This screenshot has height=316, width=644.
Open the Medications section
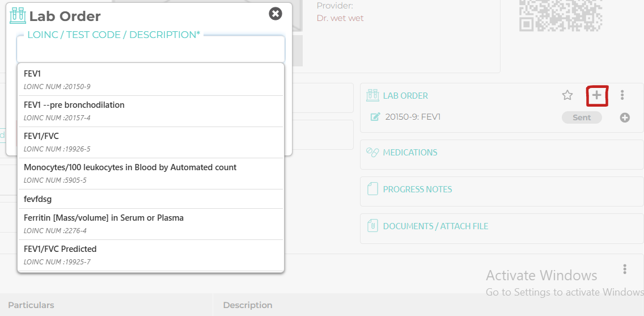tap(410, 153)
